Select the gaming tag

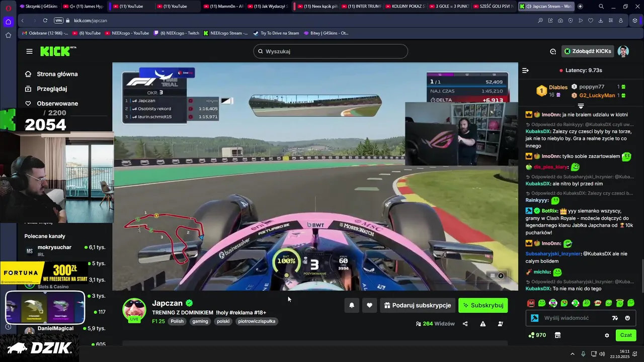click(200, 321)
